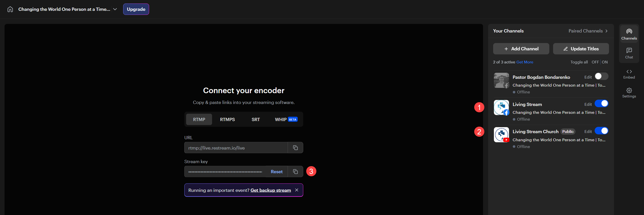Copy the stream key to clipboard
644x215 pixels.
[295, 172]
